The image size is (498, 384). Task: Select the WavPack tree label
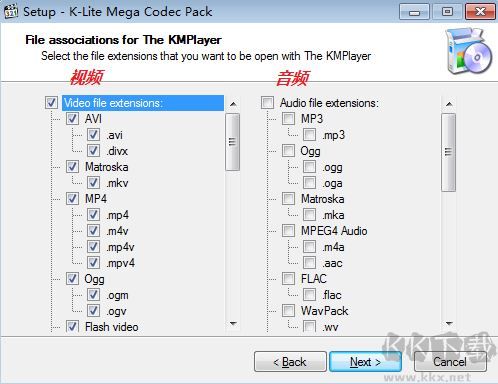coord(325,311)
